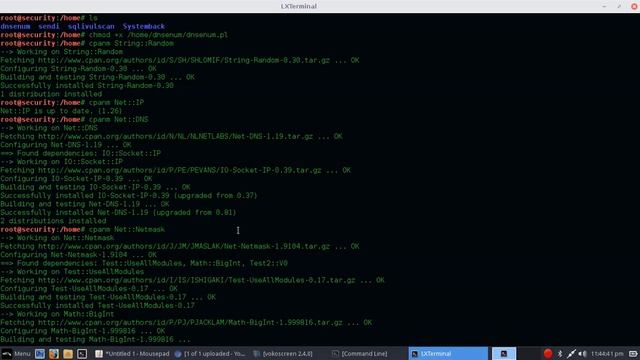Open the Firefox browser launcher icon
This screenshot has height=360, width=640.
(x=53, y=353)
